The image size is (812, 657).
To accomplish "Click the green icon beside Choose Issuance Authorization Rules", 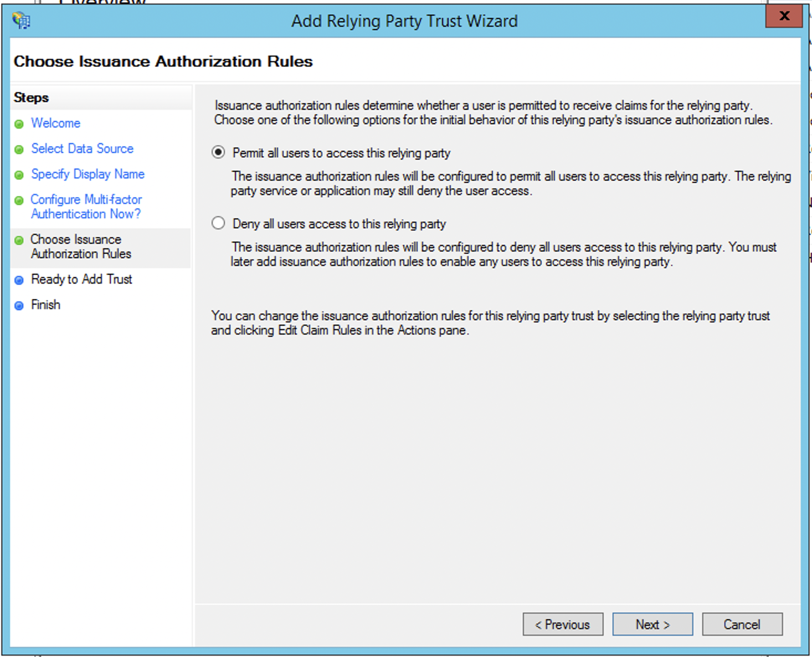I will tap(20, 240).
